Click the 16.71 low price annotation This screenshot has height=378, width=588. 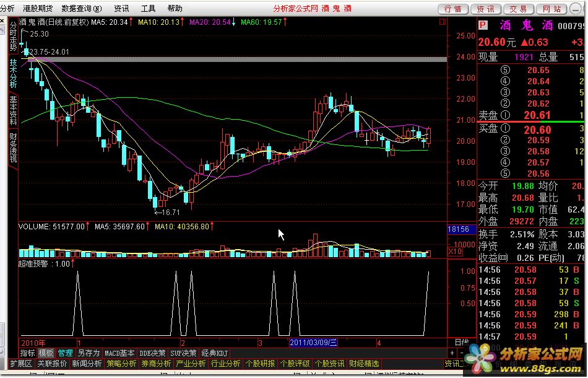(168, 213)
